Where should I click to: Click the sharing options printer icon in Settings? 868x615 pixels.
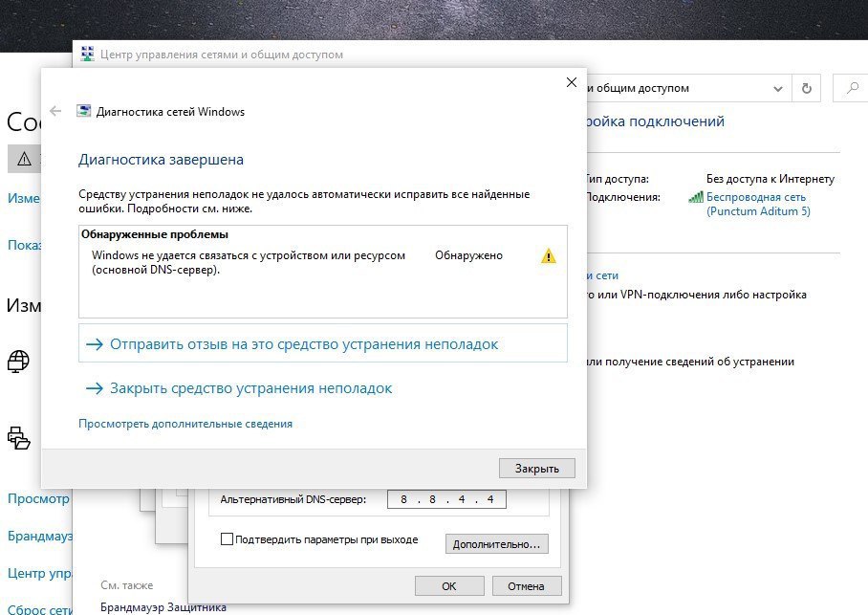point(18,438)
